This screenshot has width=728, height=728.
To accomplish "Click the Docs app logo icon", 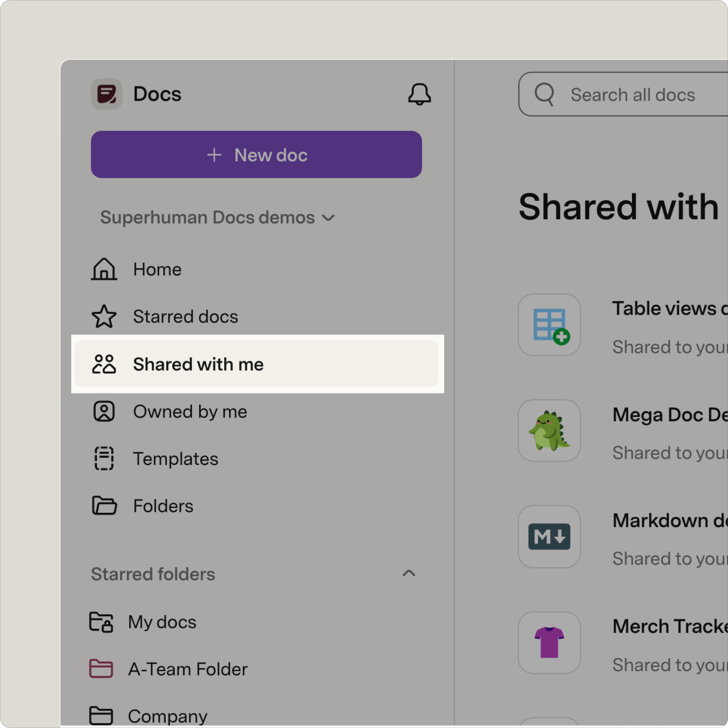I will pos(106,94).
